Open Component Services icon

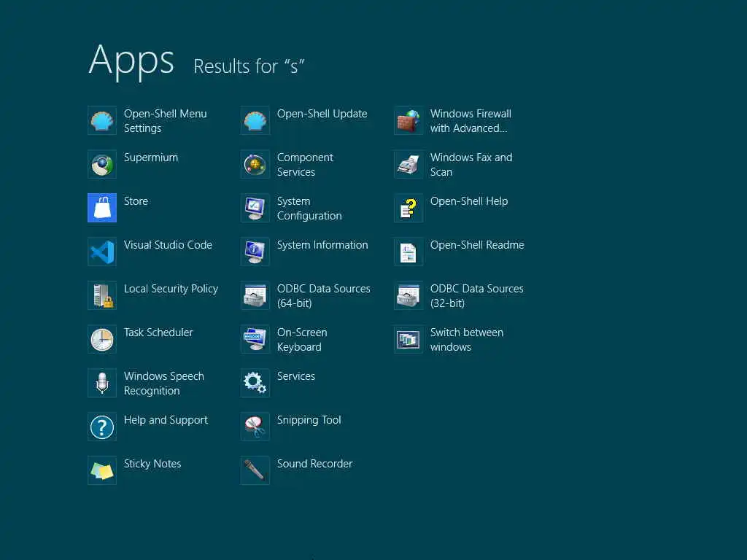point(255,164)
